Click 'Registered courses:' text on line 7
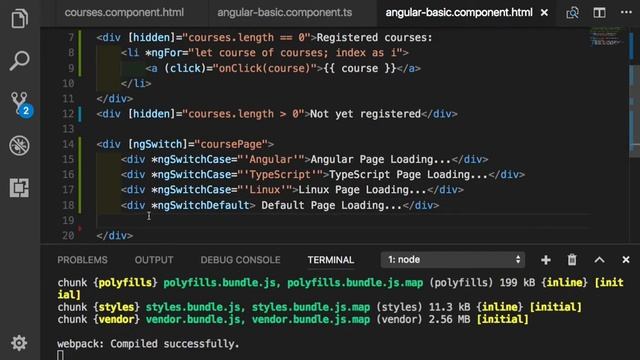The image size is (640, 360). pyautogui.click(x=374, y=38)
